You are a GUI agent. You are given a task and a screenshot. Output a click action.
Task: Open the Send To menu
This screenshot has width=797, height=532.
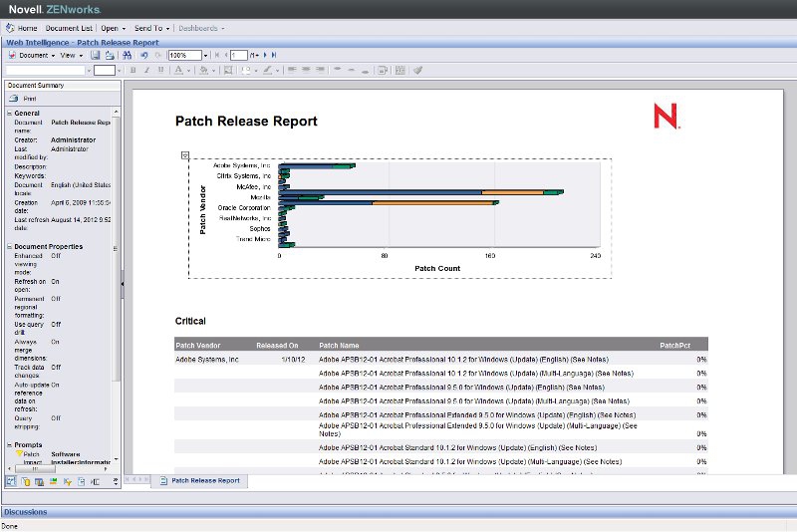coord(151,28)
